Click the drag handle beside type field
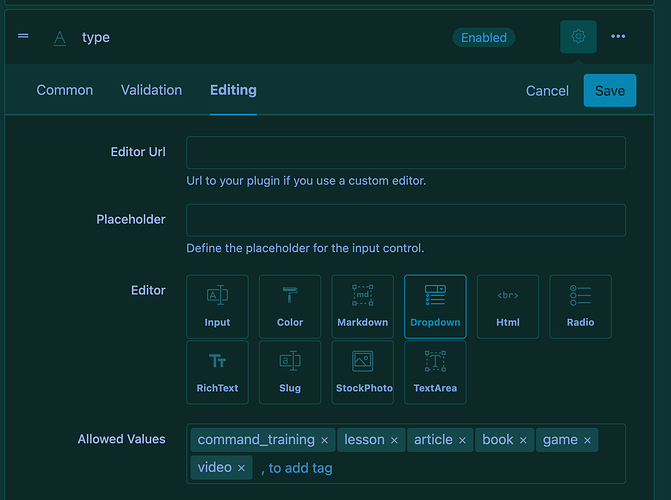Image resolution: width=671 pixels, height=500 pixels. pos(23,36)
